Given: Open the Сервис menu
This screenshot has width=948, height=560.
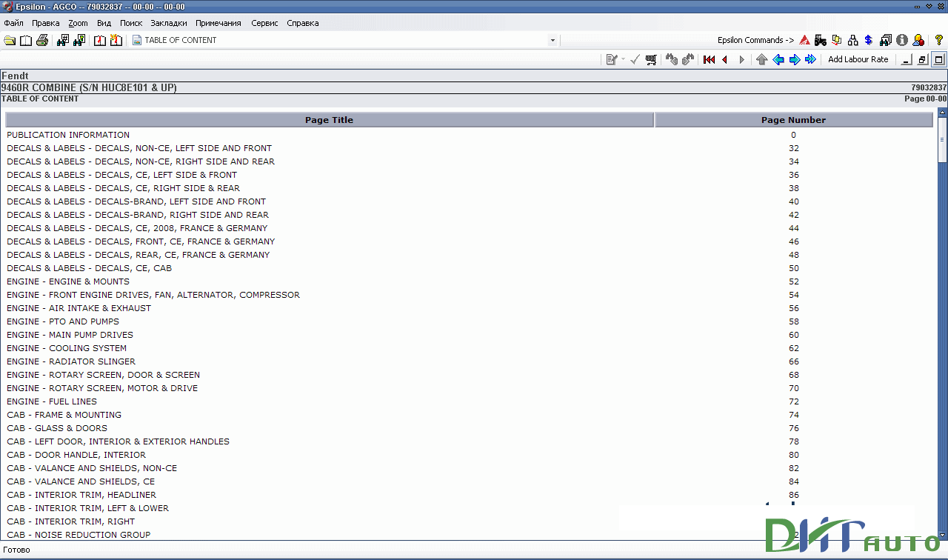Looking at the screenshot, I should pos(264,23).
